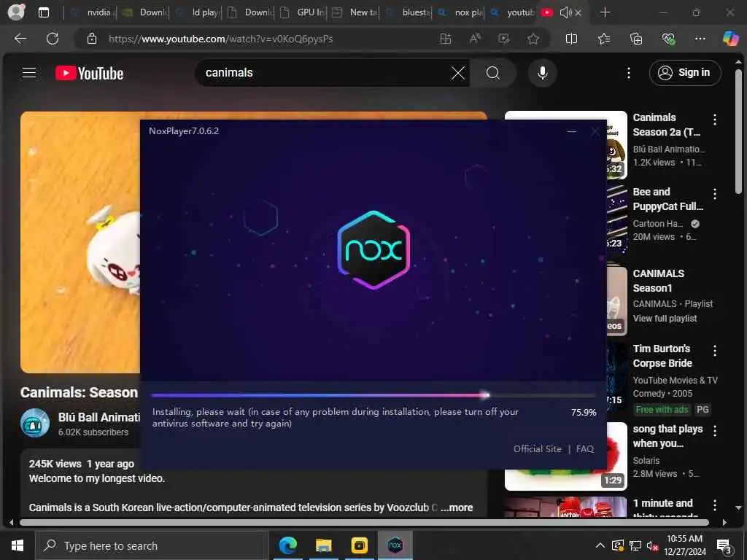
Task: Open the Windows Start menu
Action: (18, 545)
